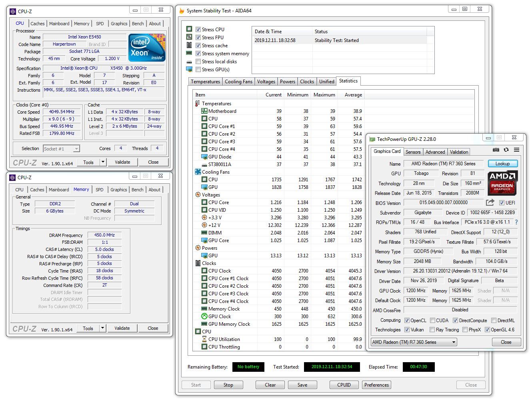Click the GPU-Z screenshot camera icon
532x401 pixels.
click(x=496, y=150)
